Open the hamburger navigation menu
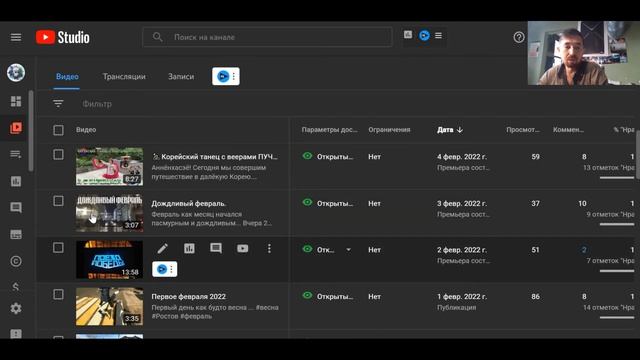Image resolution: width=640 pixels, height=360 pixels. point(16,38)
